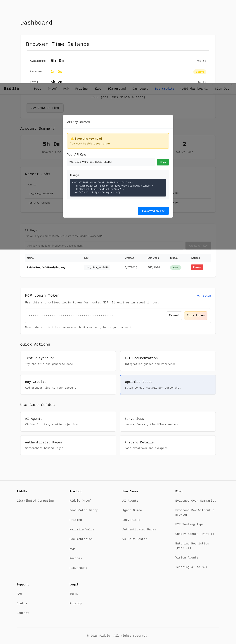Select the Dashboard nav link

point(140,88)
